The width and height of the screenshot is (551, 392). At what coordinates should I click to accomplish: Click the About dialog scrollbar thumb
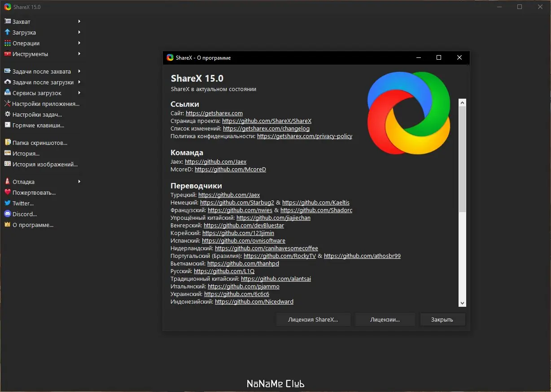[x=462, y=159]
